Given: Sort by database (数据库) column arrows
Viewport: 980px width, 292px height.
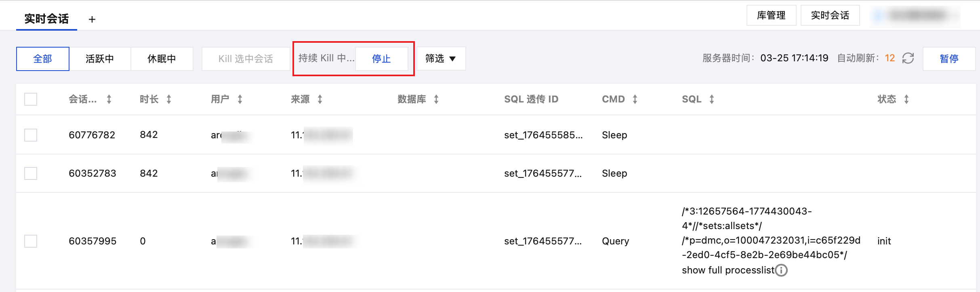Looking at the screenshot, I should [436, 99].
